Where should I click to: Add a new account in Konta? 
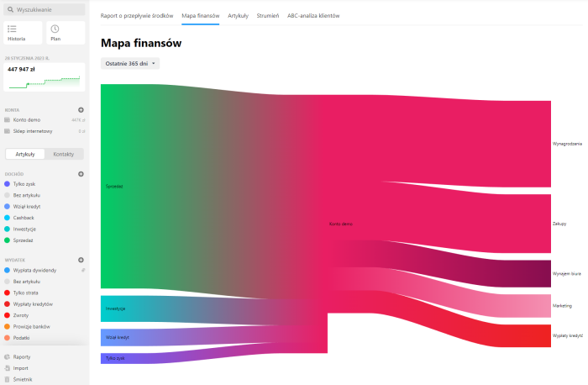[x=81, y=109]
